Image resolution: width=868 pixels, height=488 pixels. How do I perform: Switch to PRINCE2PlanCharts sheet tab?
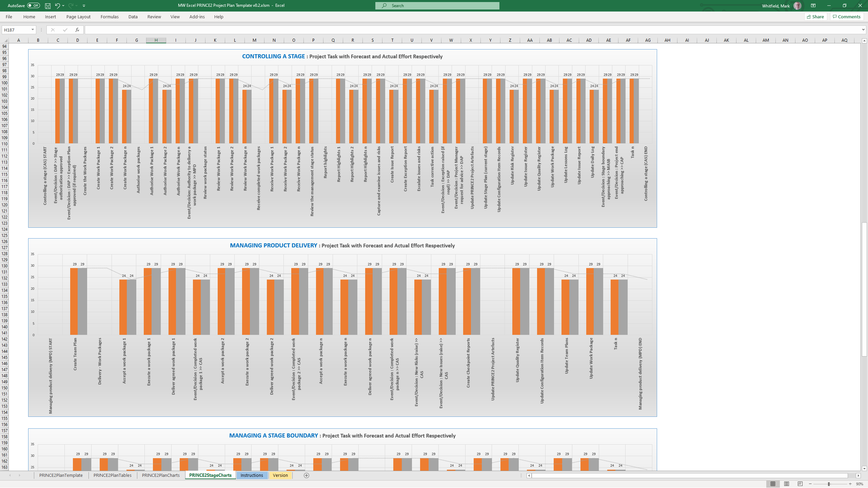pos(161,475)
